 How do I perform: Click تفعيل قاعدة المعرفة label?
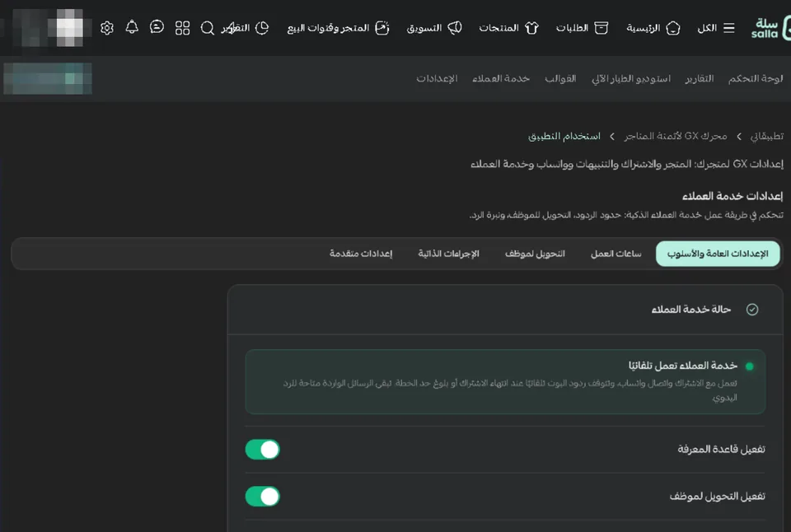722,450
